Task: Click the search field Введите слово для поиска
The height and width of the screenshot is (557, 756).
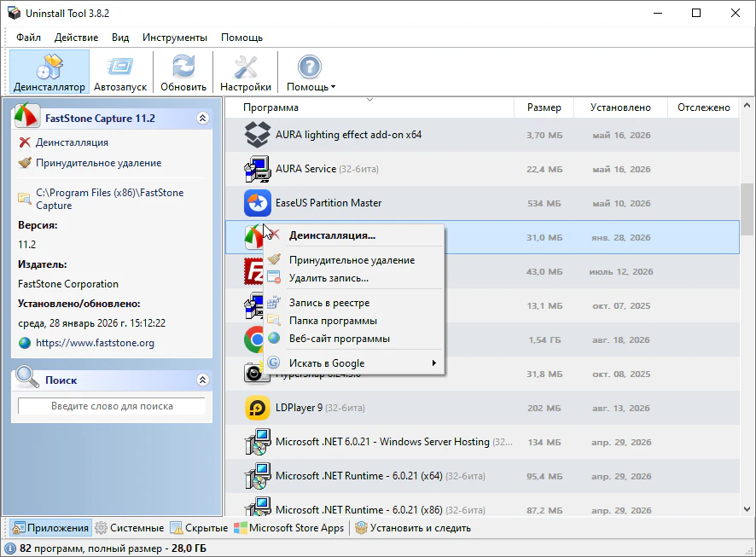Action: coord(112,406)
